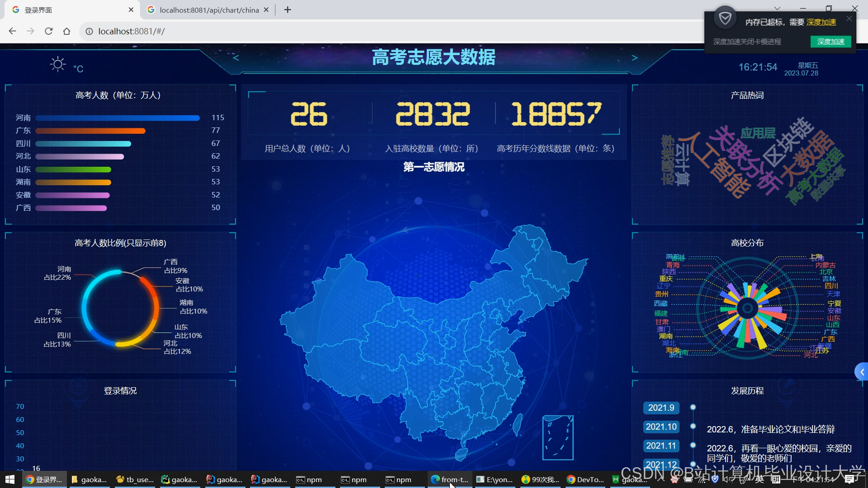Select the 2021.11 timeline marker
The image size is (868, 488).
[x=661, y=446]
